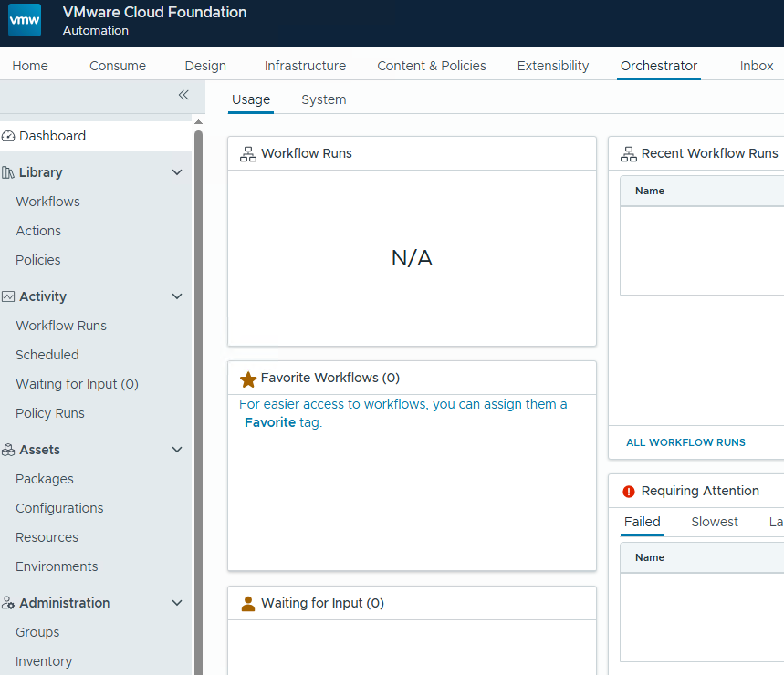Open the Orchestrator menu item
Viewport: 784px width, 675px height.
pyautogui.click(x=658, y=66)
